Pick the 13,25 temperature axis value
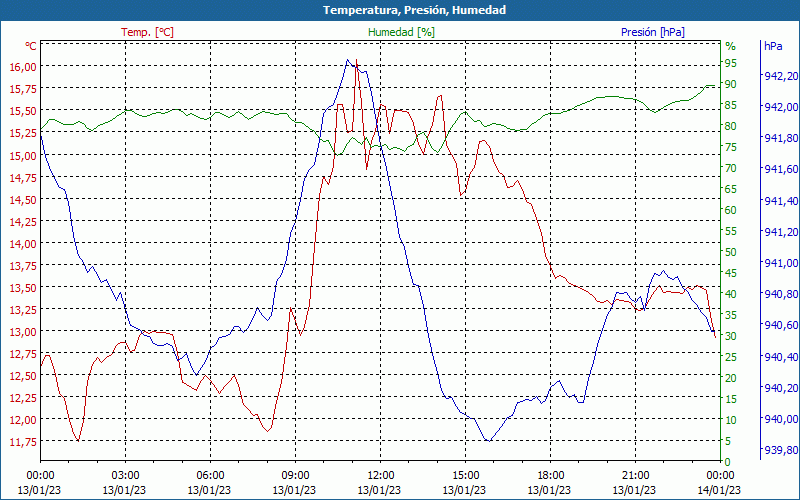Image resolution: width=800 pixels, height=500 pixels. coord(23,310)
